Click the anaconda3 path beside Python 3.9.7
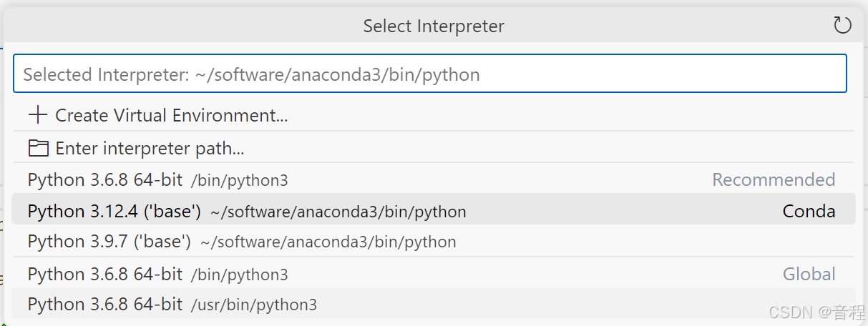 328,242
